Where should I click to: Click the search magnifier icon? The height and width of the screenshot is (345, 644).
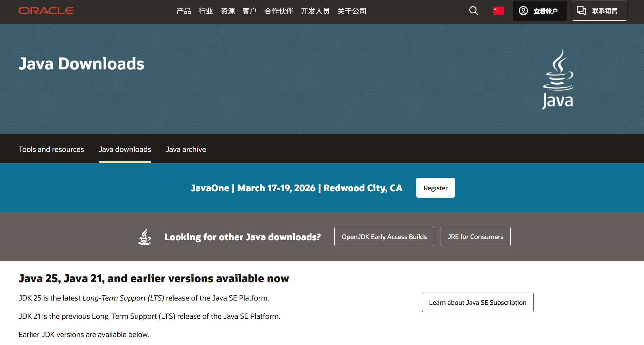click(x=473, y=10)
